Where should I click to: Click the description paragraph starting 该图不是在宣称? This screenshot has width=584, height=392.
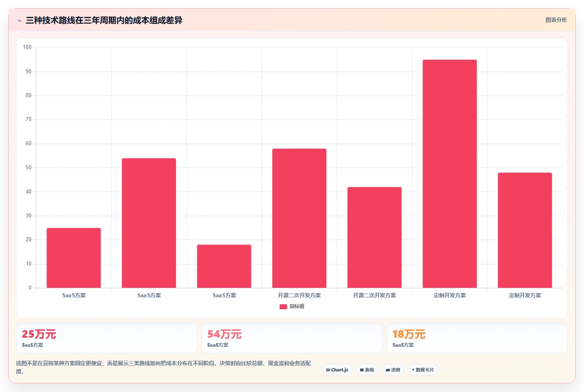[x=164, y=367]
